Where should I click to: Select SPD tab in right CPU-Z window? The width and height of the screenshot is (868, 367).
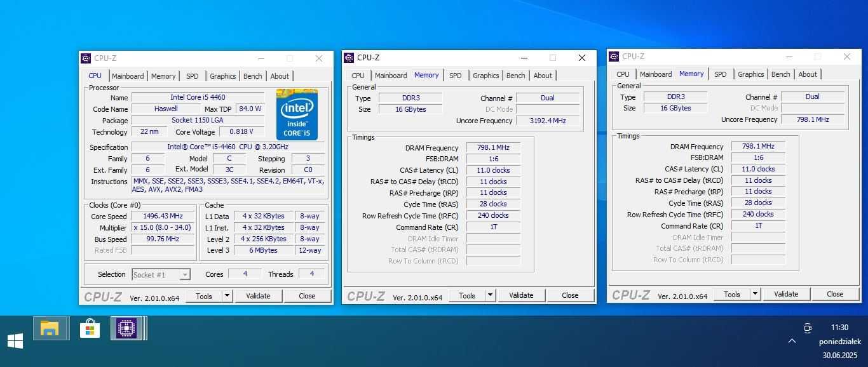coord(721,74)
